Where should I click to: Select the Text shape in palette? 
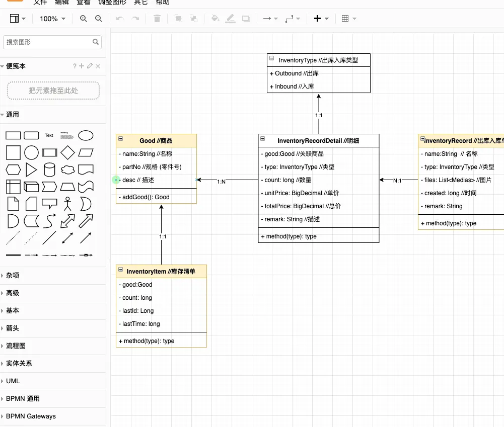pos(49,135)
